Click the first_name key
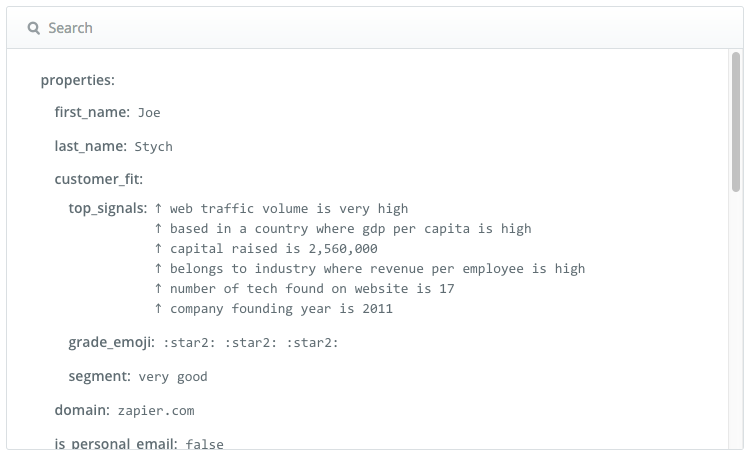 [x=92, y=112]
